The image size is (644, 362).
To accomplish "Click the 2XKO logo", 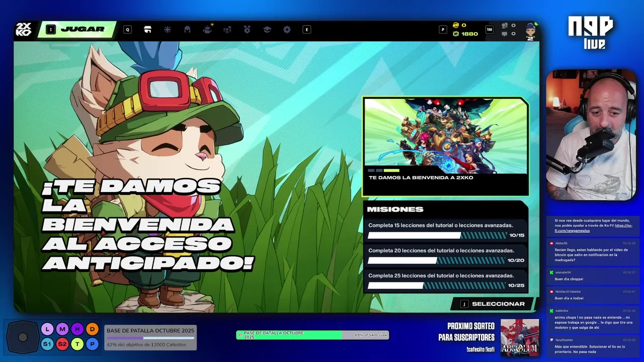I will 24,29.
